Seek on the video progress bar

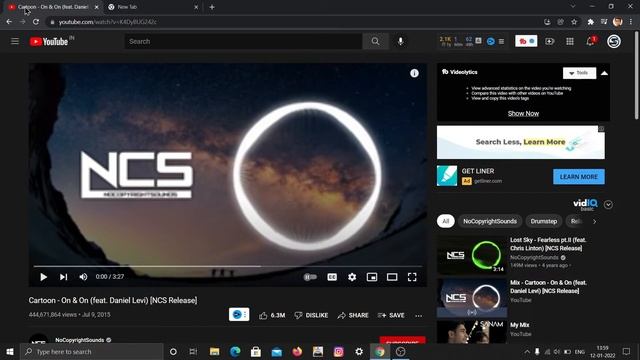pos(228,266)
